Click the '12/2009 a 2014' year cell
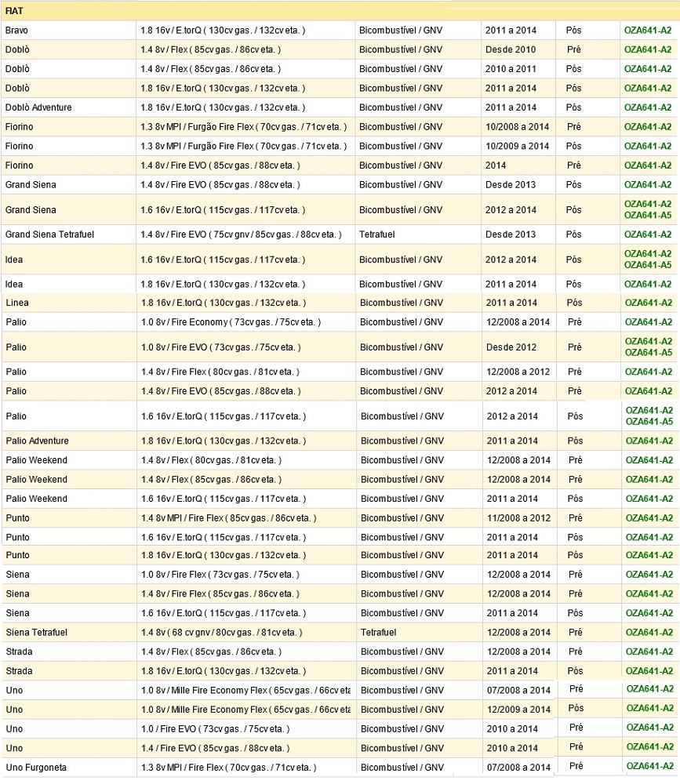Viewport: 680px width, 784px height. click(x=518, y=710)
